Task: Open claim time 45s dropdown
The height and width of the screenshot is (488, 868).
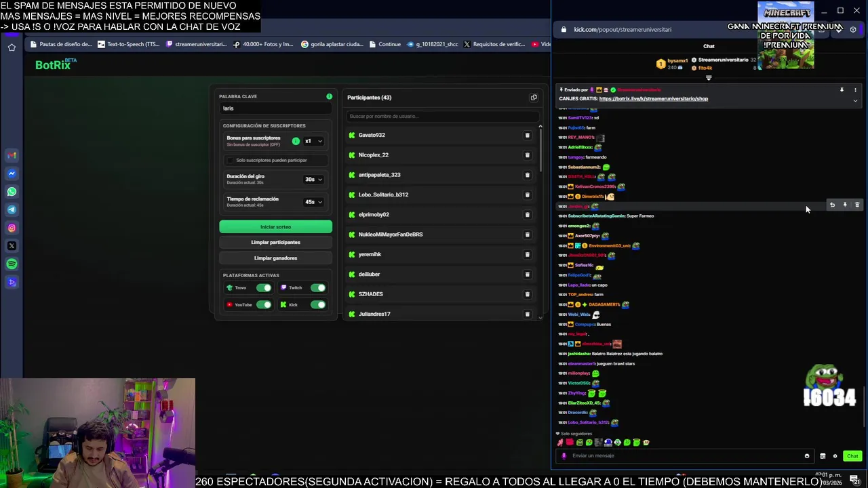Action: coord(314,202)
